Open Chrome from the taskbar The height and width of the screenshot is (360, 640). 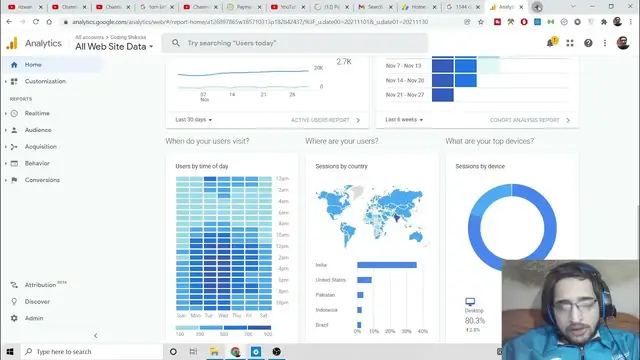pyautogui.click(x=235, y=351)
